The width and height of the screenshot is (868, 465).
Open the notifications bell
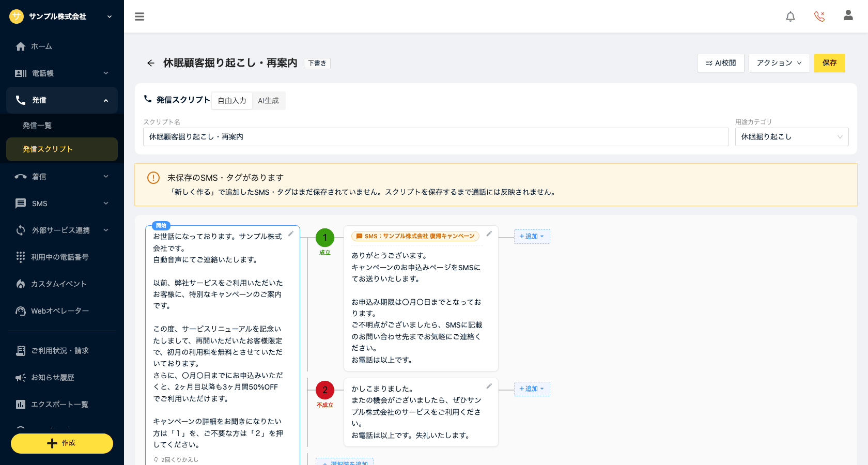click(x=791, y=17)
